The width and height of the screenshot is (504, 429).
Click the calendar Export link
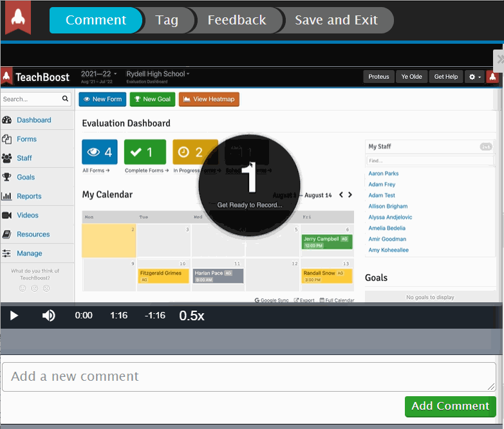click(304, 300)
